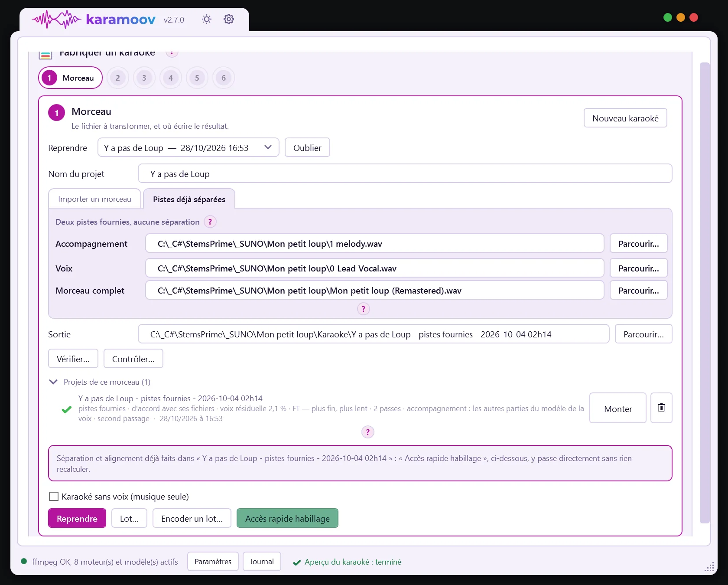728x585 pixels.
Task: Browse for Sortie folder with Parcourir
Action: tap(643, 334)
